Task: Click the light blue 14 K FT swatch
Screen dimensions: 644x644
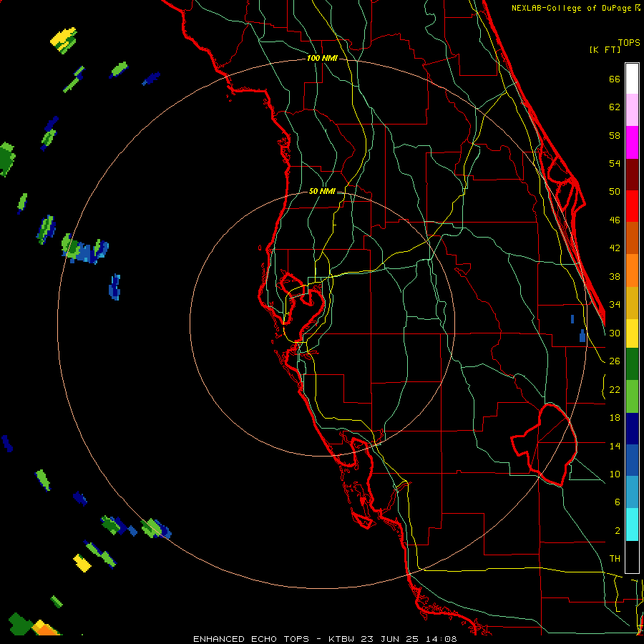Action: coord(632,492)
